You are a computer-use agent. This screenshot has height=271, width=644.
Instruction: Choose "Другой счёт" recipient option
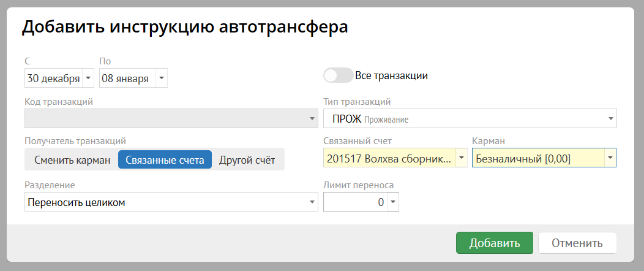point(247,160)
